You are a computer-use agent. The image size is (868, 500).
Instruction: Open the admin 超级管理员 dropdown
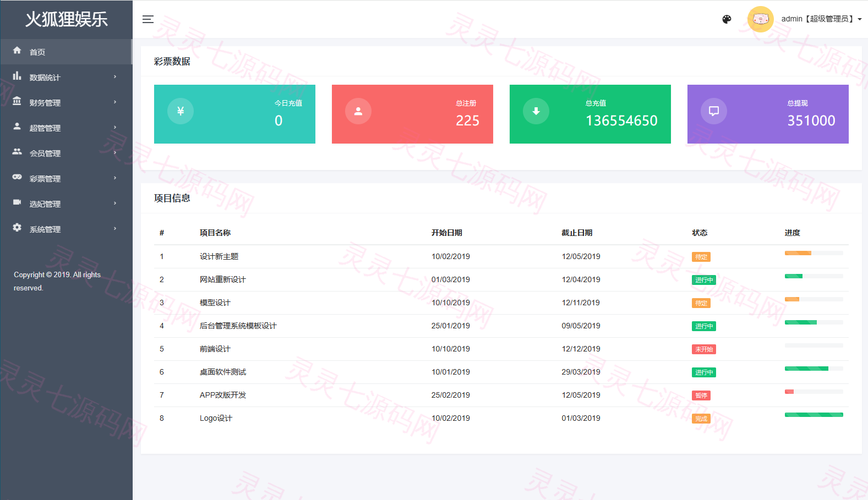click(821, 19)
